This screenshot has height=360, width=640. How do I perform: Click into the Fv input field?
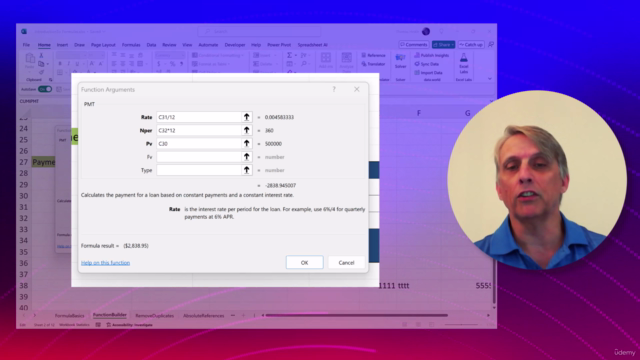pyautogui.click(x=199, y=157)
